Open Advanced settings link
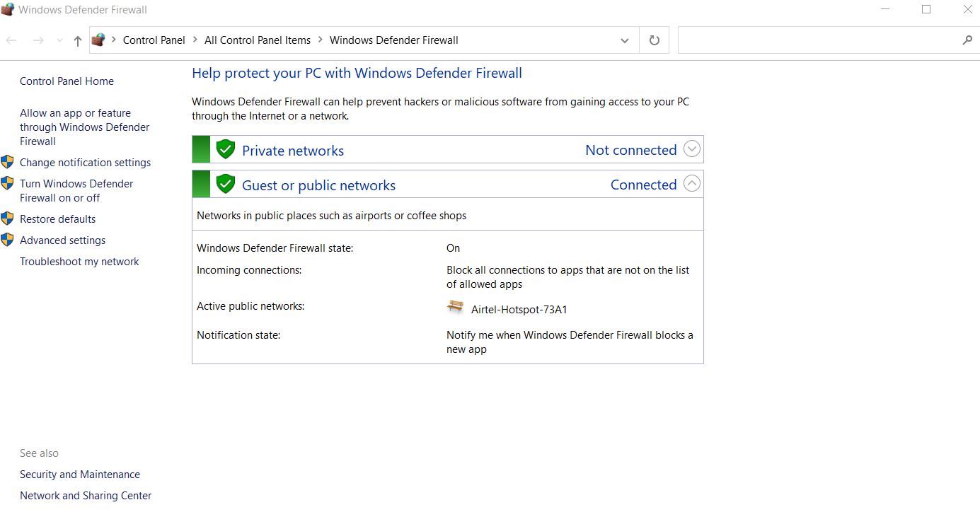Screen dimensions: 980x512 (x=62, y=240)
